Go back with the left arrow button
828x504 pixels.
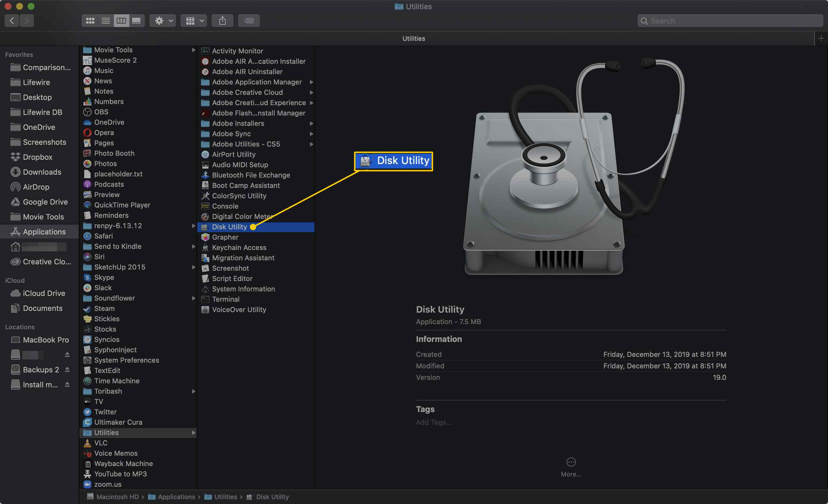point(12,21)
